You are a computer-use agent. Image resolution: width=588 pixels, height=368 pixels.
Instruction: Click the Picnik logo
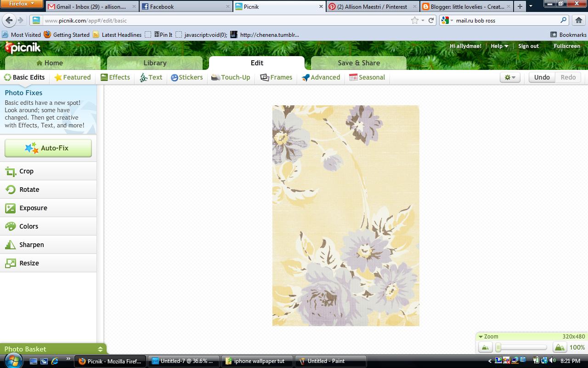[23, 47]
